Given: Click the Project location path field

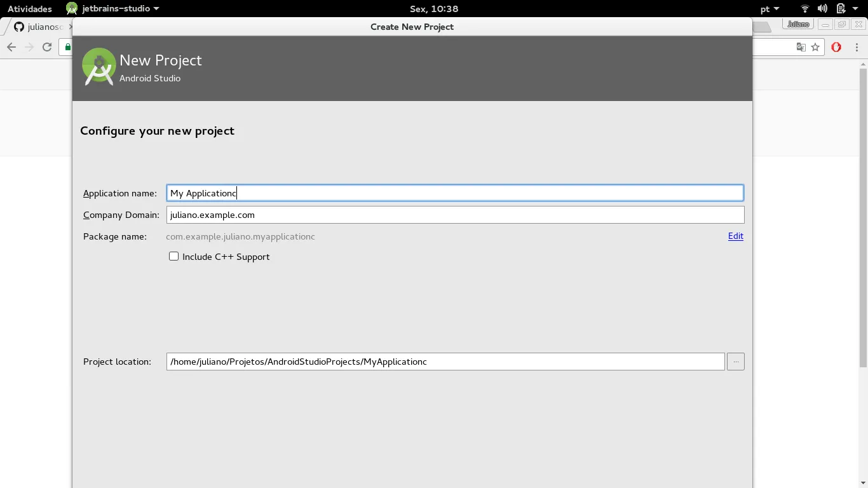Looking at the screenshot, I should pos(445,362).
